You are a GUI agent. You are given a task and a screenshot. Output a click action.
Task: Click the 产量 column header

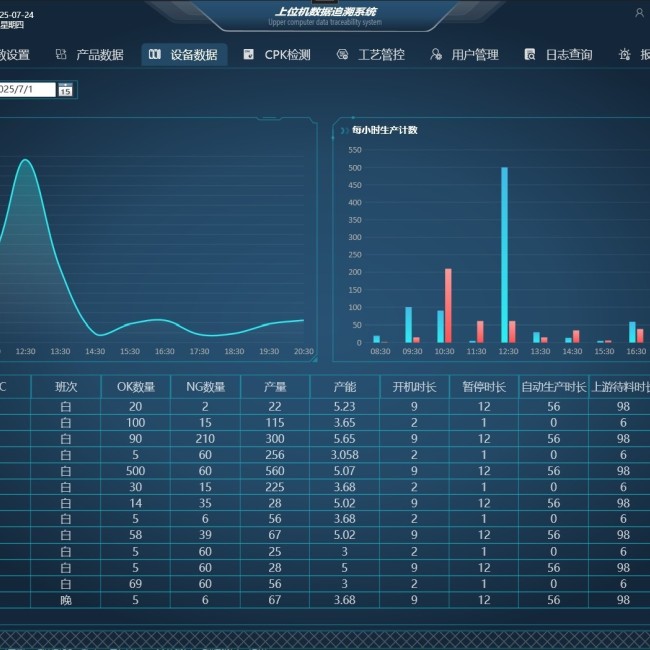tap(275, 387)
